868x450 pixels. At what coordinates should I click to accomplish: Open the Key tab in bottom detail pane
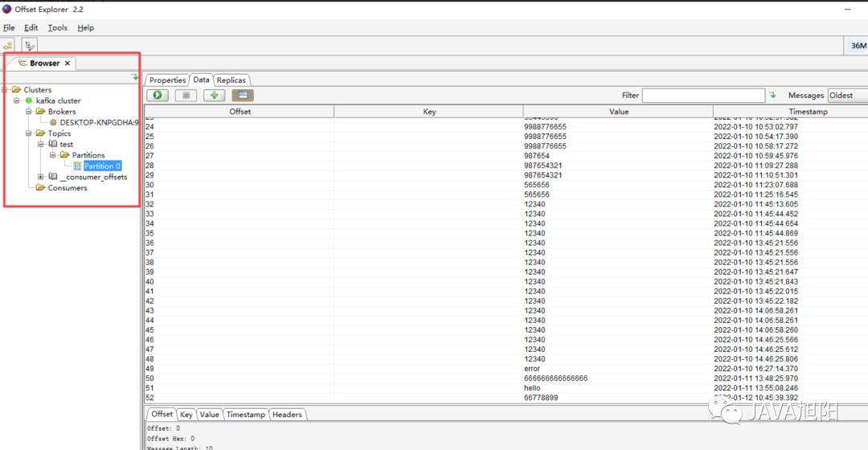186,415
